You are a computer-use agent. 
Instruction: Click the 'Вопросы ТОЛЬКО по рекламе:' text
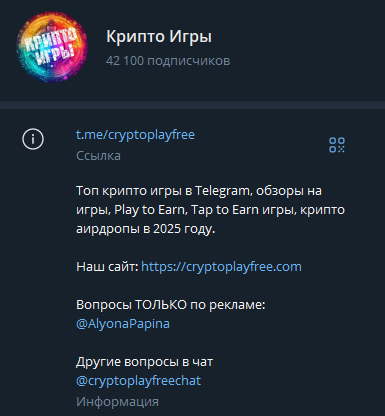(171, 305)
